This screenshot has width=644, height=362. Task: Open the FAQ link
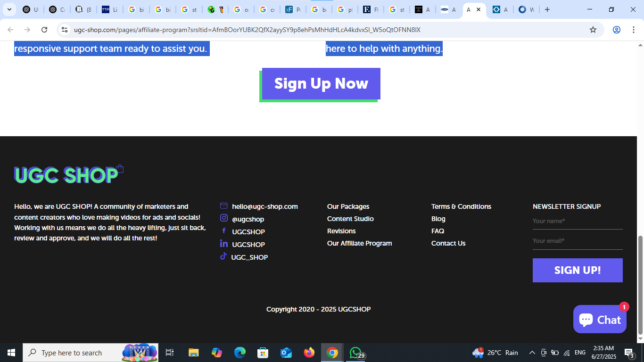point(438,231)
